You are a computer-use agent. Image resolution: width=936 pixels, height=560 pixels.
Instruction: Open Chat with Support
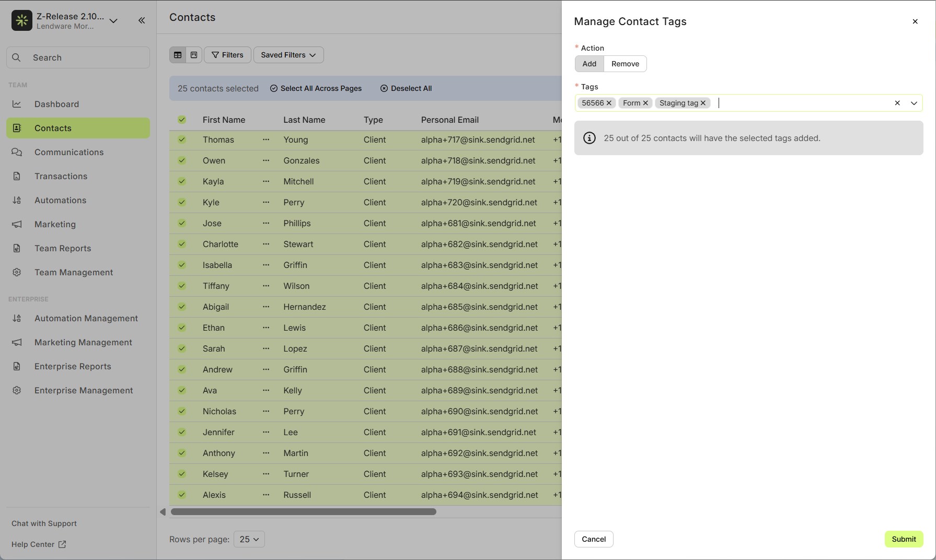[44, 523]
